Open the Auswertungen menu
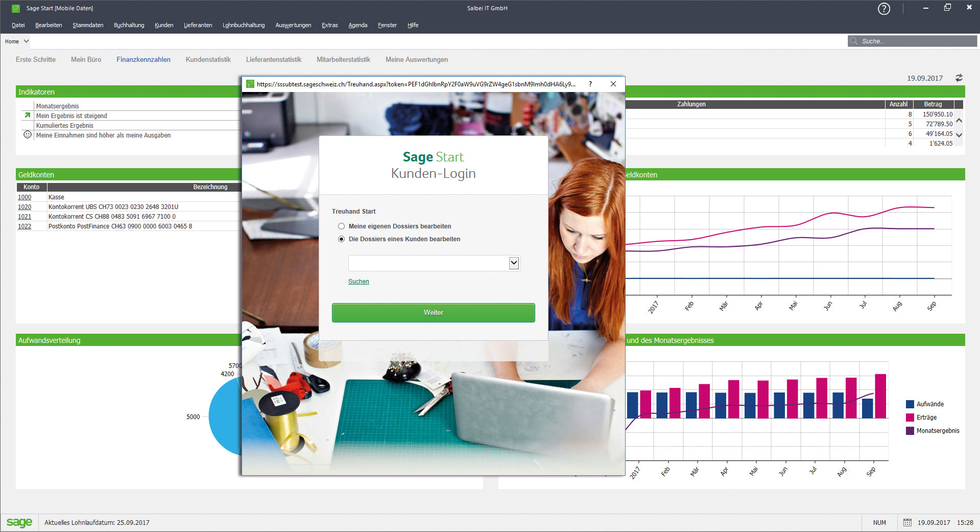 (x=293, y=25)
